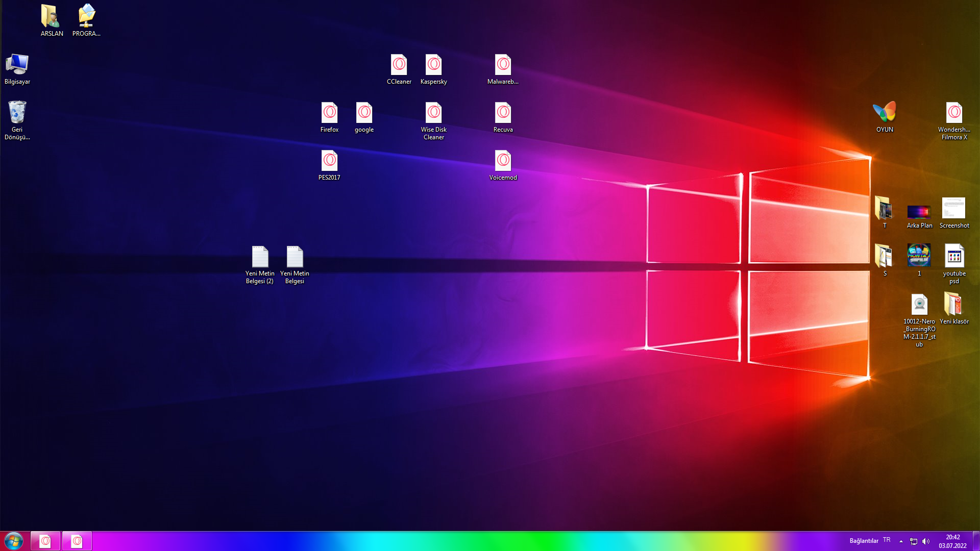Open the volume control speaker icon

(x=926, y=540)
